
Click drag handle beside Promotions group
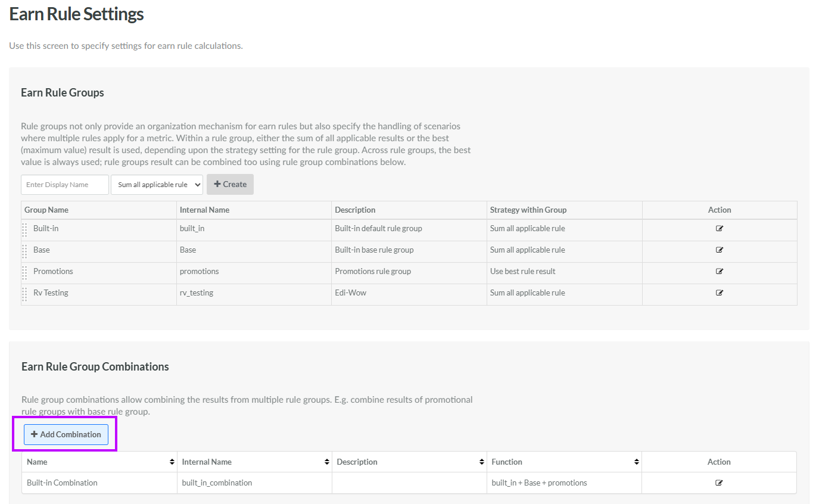(x=24, y=272)
